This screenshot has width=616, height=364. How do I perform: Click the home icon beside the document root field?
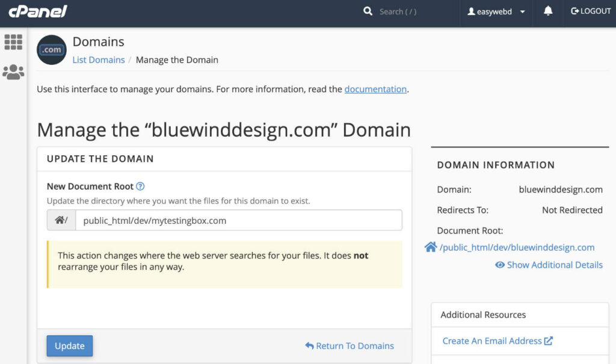click(x=60, y=220)
